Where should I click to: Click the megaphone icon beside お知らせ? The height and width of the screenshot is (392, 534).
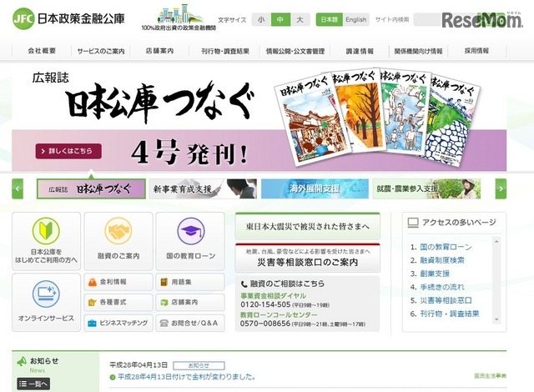pos(22,361)
